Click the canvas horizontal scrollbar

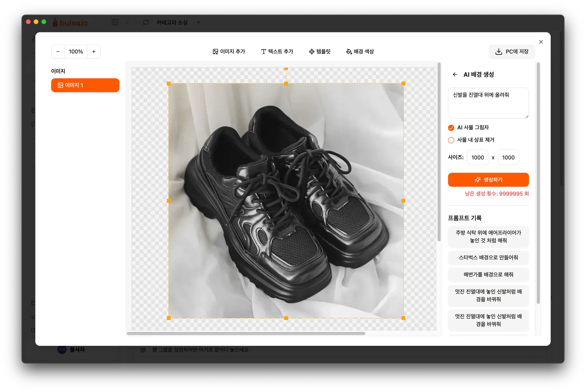(246, 333)
